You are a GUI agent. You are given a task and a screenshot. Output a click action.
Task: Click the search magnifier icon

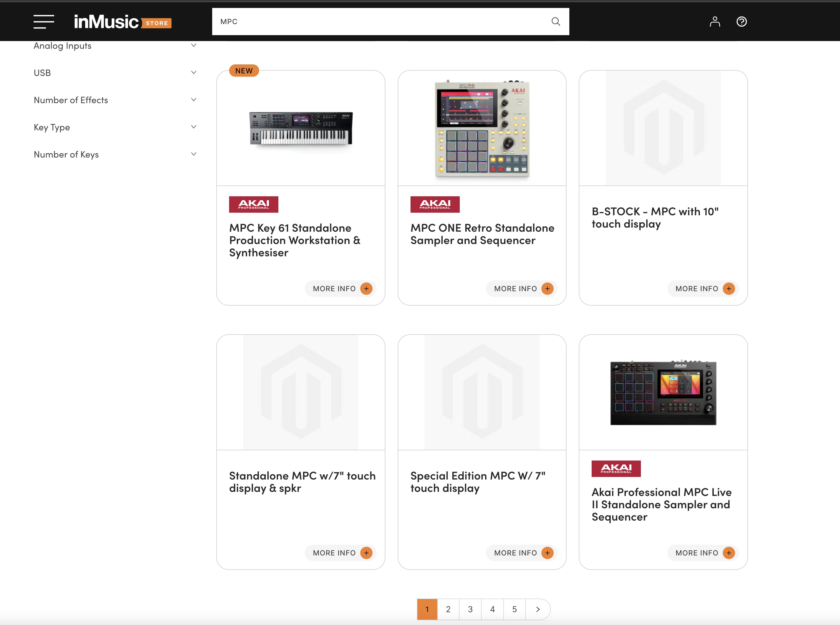point(555,22)
